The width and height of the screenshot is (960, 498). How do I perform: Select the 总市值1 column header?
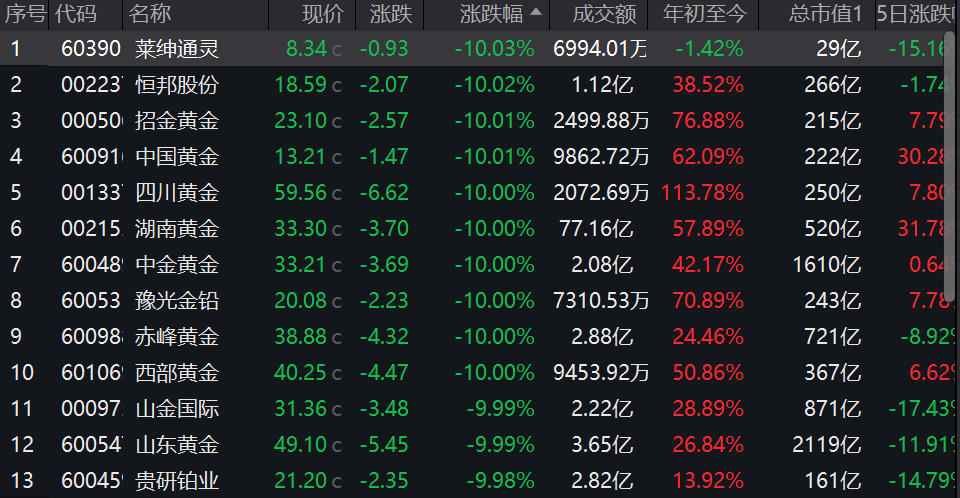pos(824,14)
